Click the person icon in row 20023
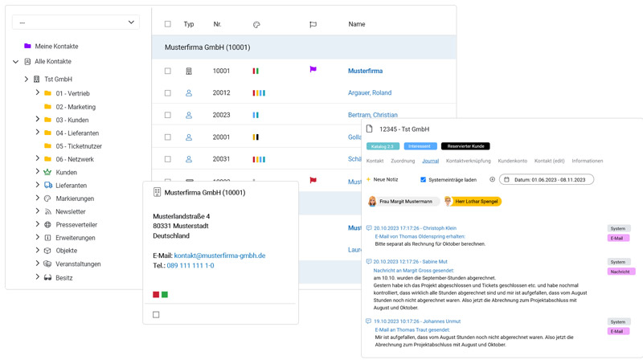The height and width of the screenshot is (364, 643). [x=189, y=115]
